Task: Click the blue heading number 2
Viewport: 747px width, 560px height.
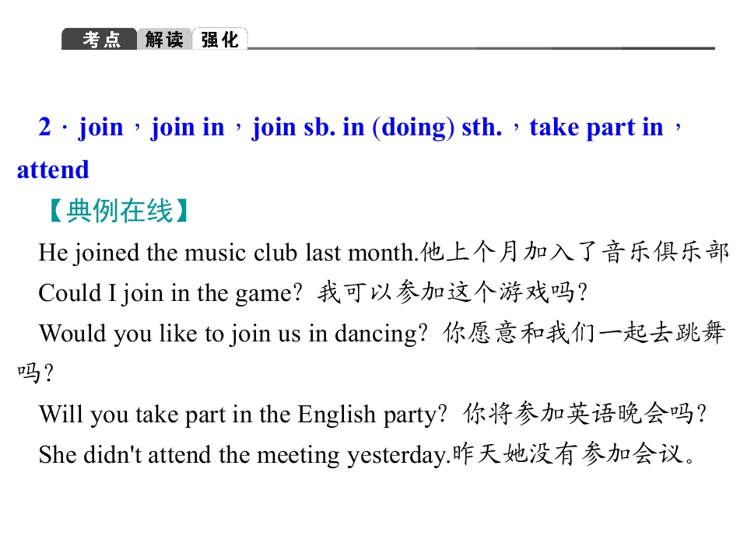Action: point(45,128)
